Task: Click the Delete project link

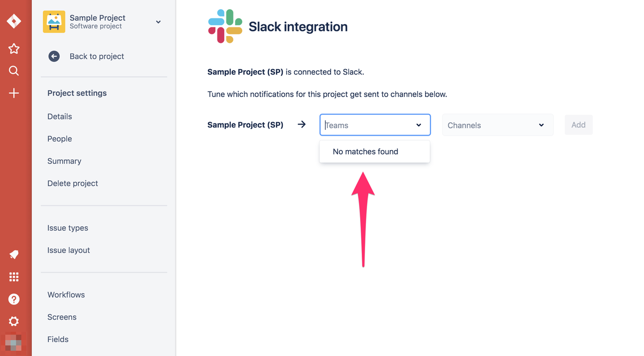Action: 72,183
